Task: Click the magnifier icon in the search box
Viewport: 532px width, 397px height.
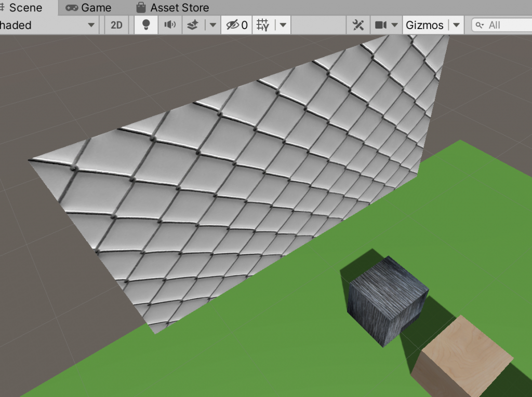Action: [480, 25]
